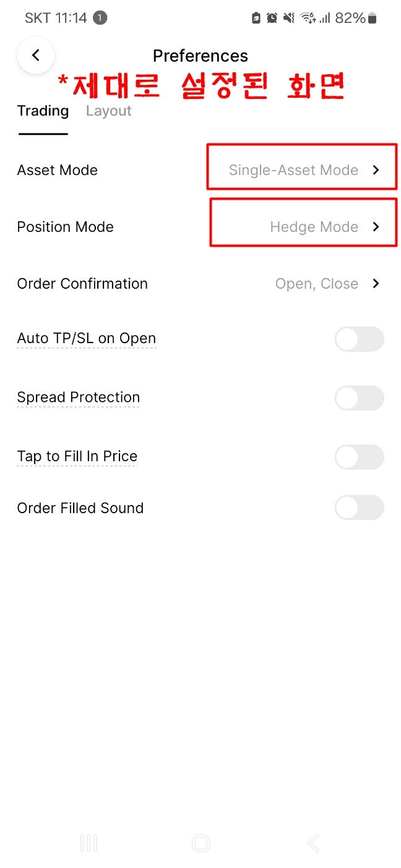
Task: Enable Auto TP/SL on Open
Action: point(359,339)
